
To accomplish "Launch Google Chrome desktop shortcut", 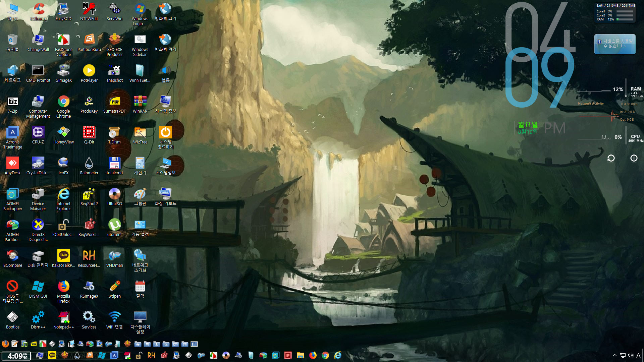I will (x=63, y=107).
